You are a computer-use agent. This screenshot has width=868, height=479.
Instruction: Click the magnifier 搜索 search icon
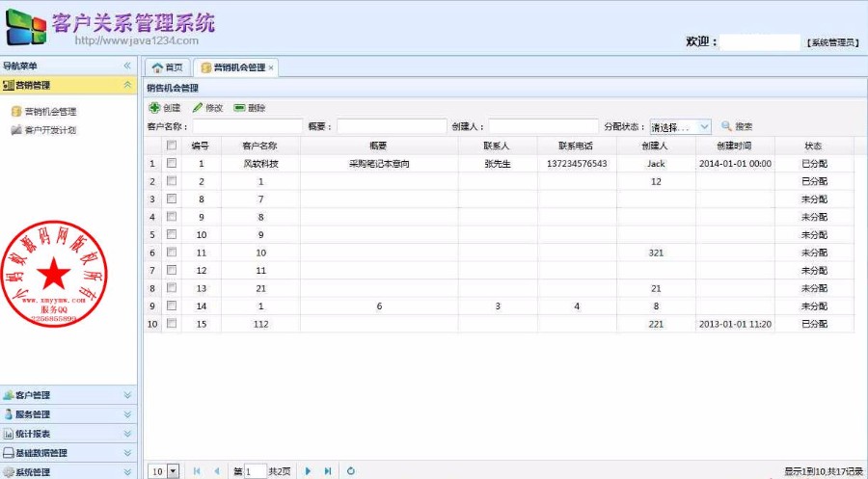(726, 126)
